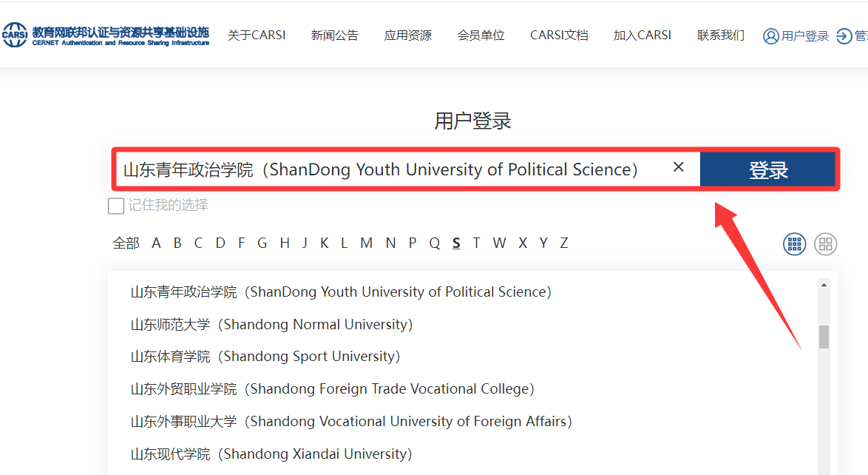Select 山东现代学院 from the list
Viewport: 868px width, 475px height.
point(271,454)
